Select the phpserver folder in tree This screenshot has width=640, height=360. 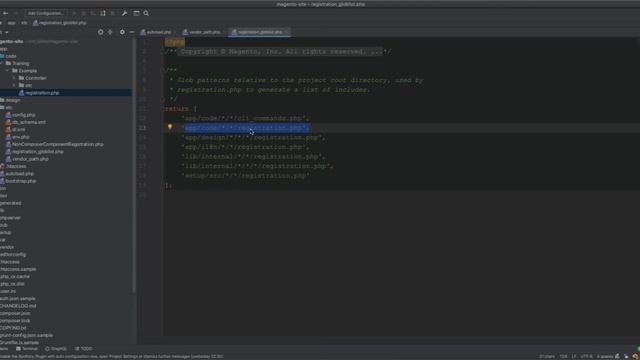[10, 218]
